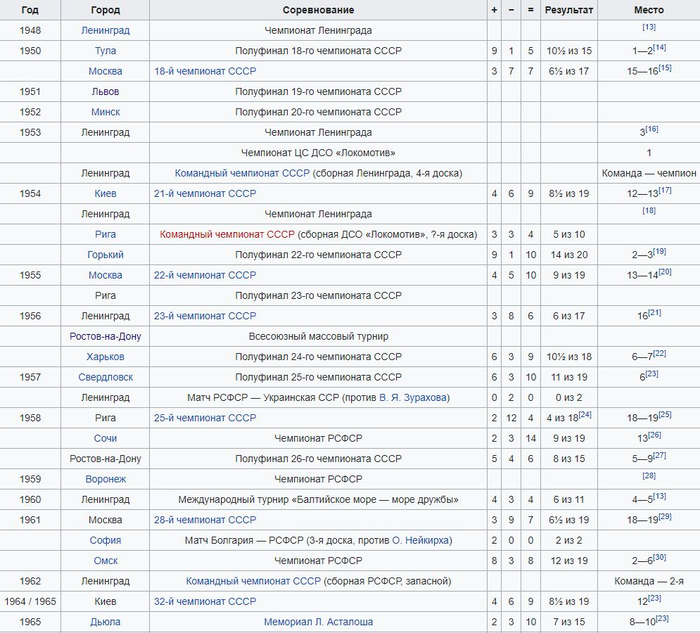Open footnote [21] reference
The image size is (700, 633).
point(654,313)
